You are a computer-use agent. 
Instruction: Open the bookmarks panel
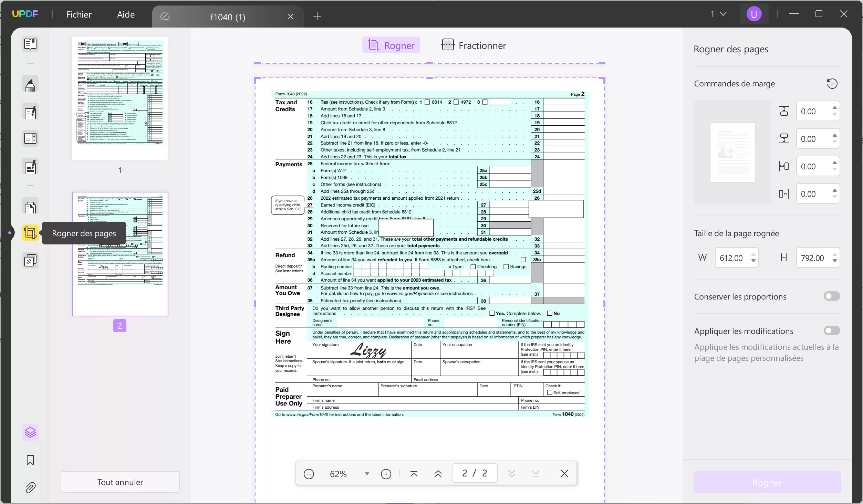[30, 460]
